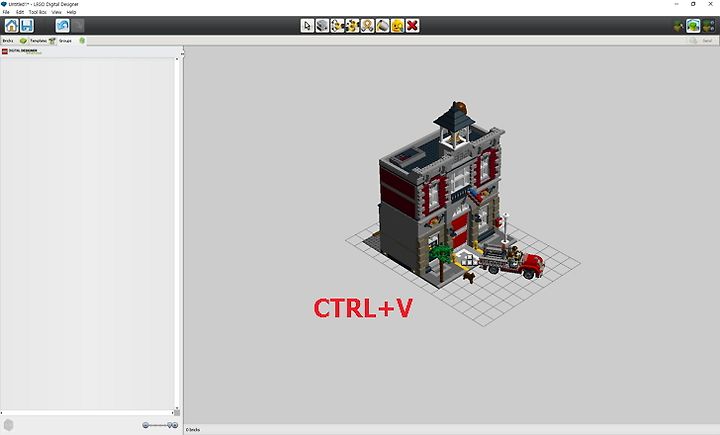Switch to Building Guide mode icon
The width and height of the screenshot is (720, 435).
[709, 26]
